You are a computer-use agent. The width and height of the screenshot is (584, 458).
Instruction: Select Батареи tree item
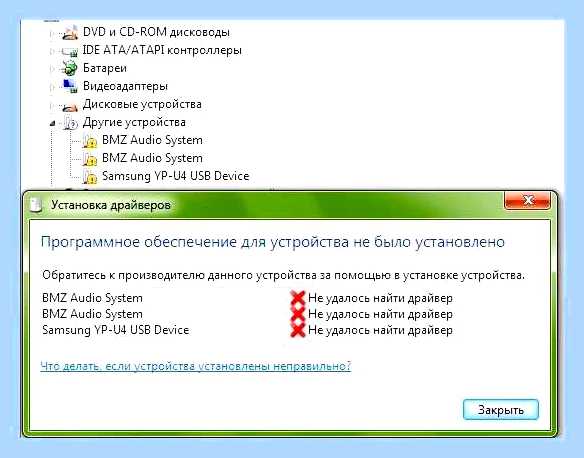[105, 68]
